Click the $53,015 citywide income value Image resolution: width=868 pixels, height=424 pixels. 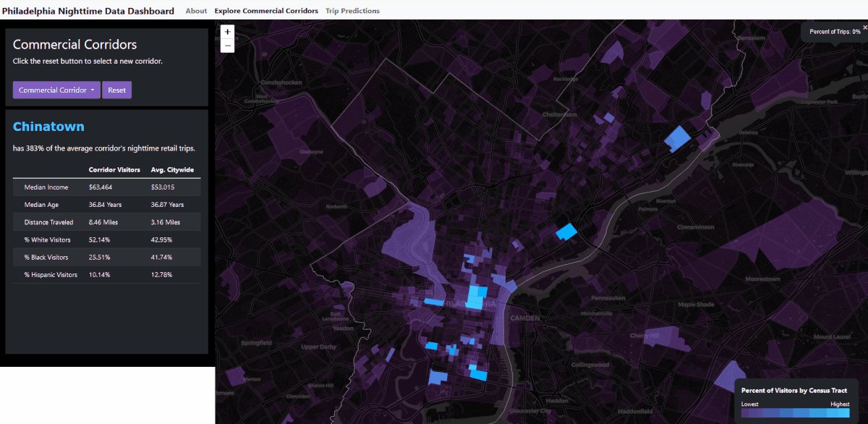click(x=163, y=187)
